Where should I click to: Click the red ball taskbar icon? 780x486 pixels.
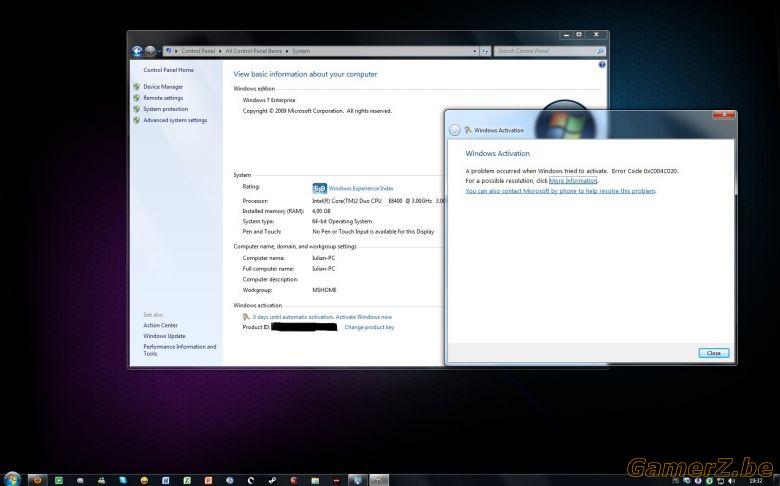[293, 481]
